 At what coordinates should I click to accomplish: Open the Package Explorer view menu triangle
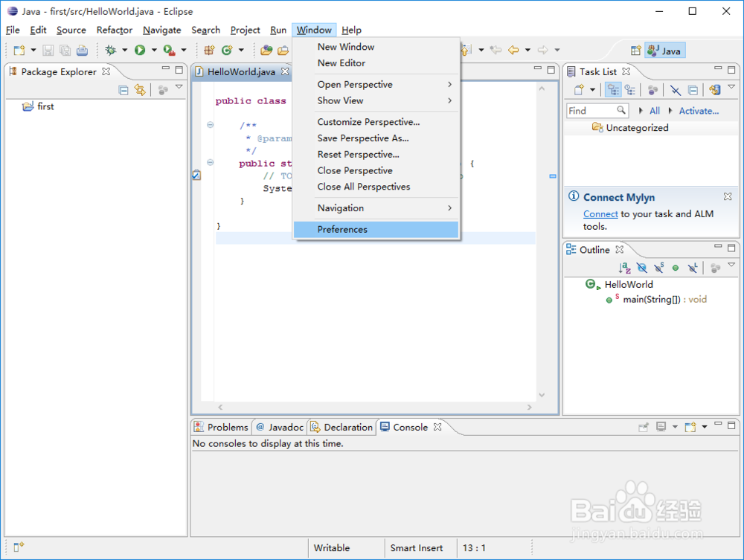[179, 87]
